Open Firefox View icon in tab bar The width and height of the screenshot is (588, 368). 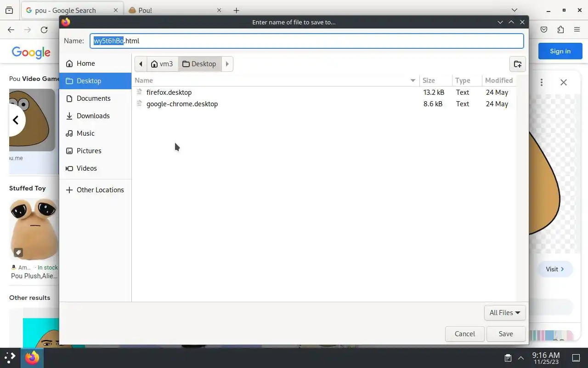point(9,10)
